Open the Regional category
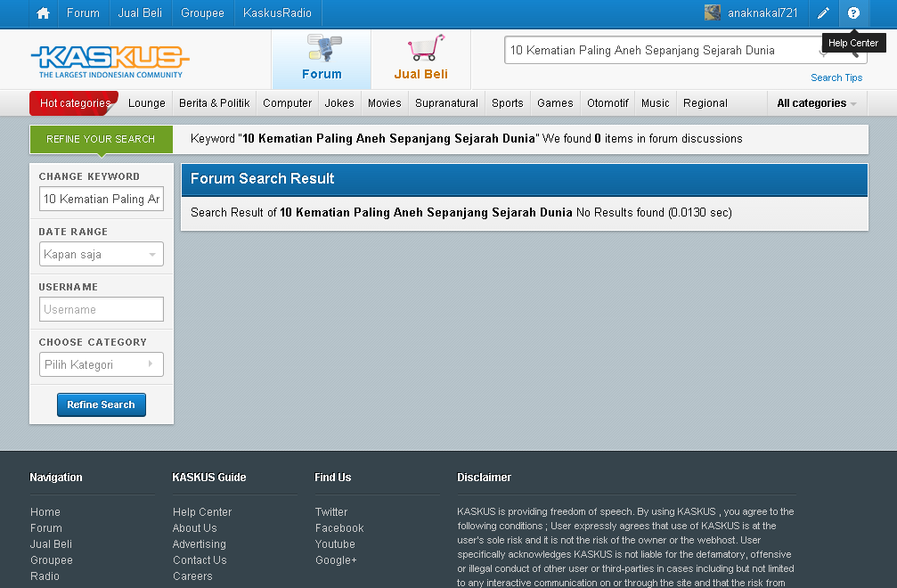 (705, 103)
